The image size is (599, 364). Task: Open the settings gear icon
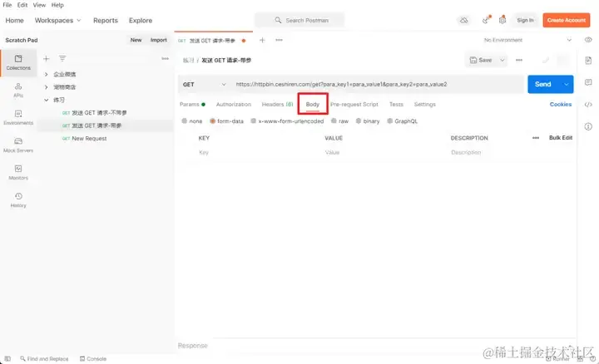(502, 20)
